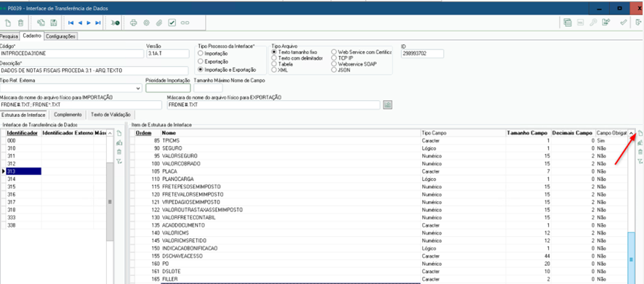The height and width of the screenshot is (284, 644).
Task: Click the Versão field
Action: coord(167,53)
